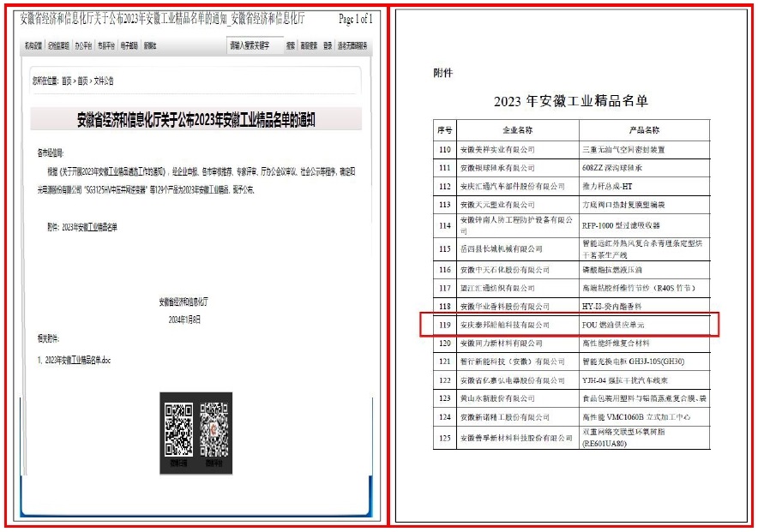758x532 pixels.
Task: Click the 推力杆总成-HT product cell
Action: pyautogui.click(x=645, y=187)
